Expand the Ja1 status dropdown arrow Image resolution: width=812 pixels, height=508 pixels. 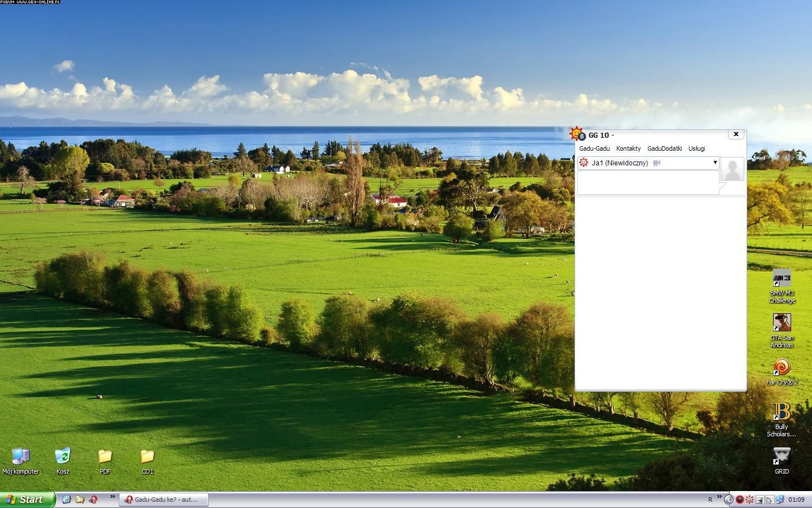(x=715, y=163)
